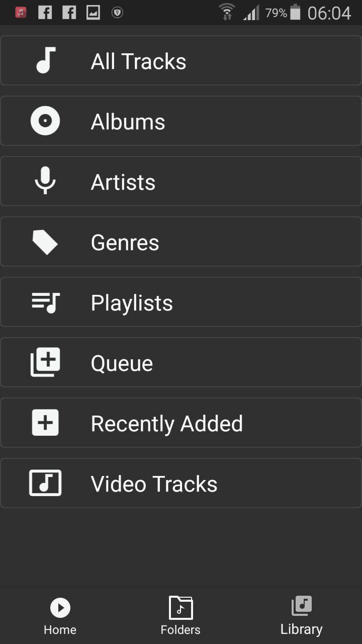Tap the microphone icon for Artists
The image size is (362, 644).
click(45, 181)
